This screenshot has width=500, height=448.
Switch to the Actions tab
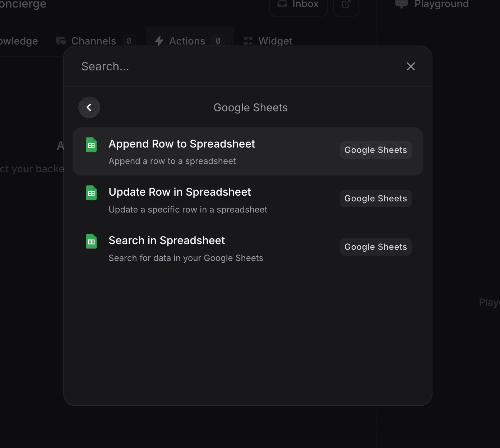click(x=186, y=41)
